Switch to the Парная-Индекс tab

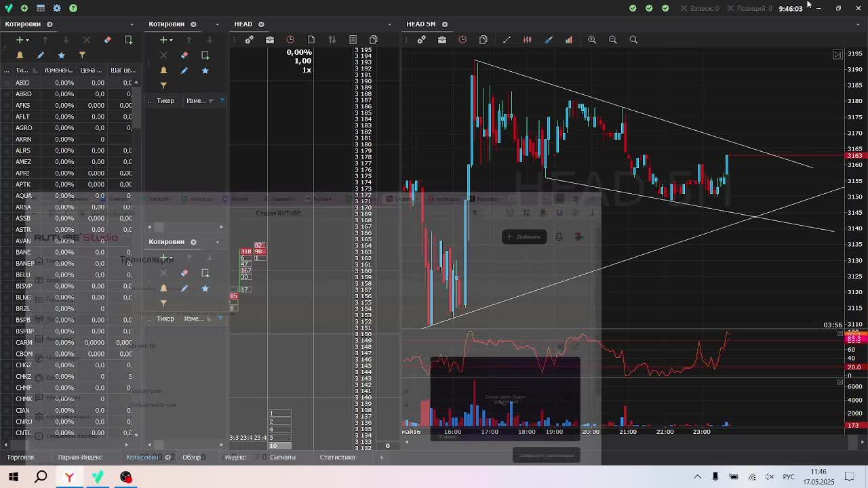click(80, 457)
